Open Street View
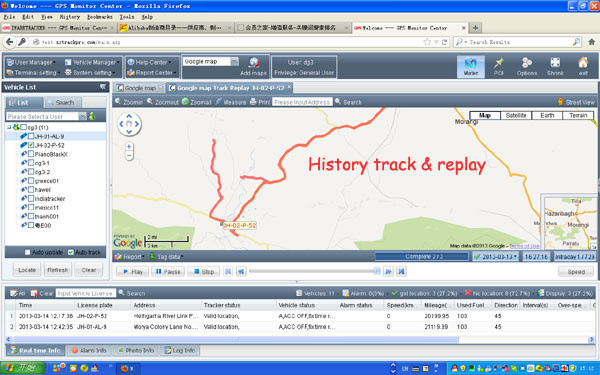 click(576, 102)
